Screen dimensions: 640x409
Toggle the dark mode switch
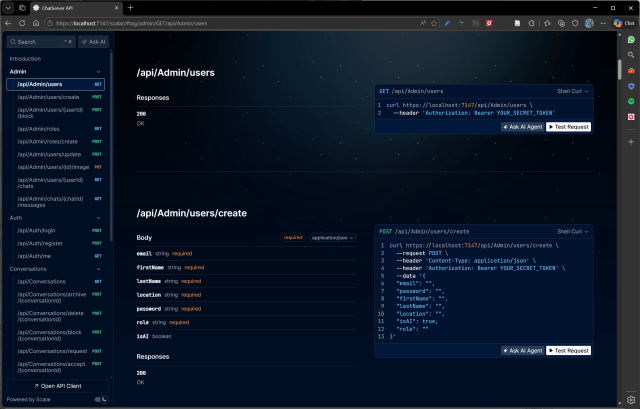tap(101, 399)
